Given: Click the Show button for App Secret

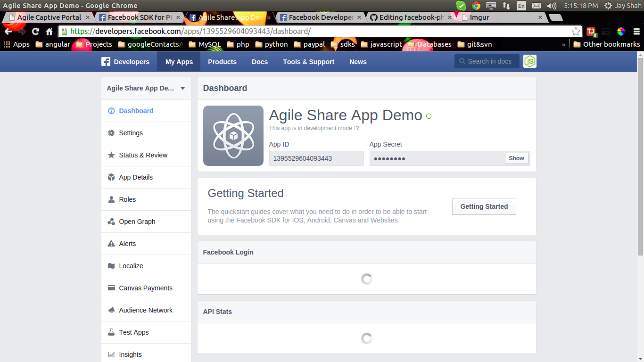Looking at the screenshot, I should tap(516, 158).
